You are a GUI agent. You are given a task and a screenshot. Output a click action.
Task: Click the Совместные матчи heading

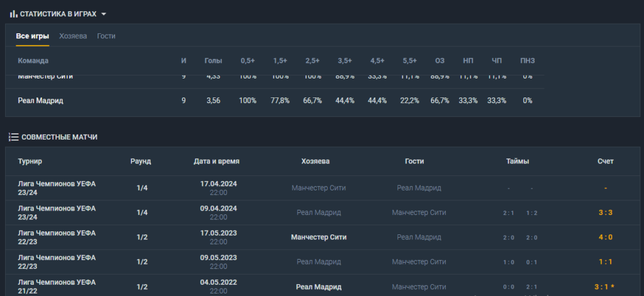(x=59, y=137)
